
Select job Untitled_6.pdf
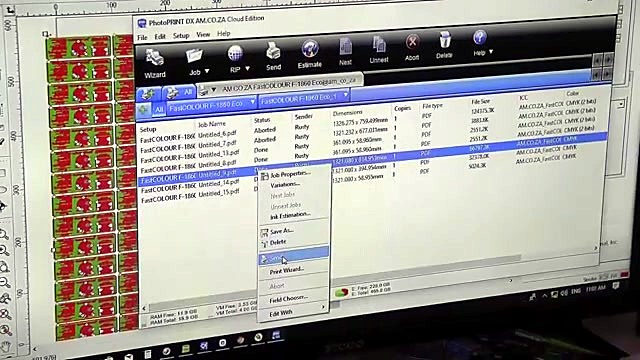click(x=217, y=134)
